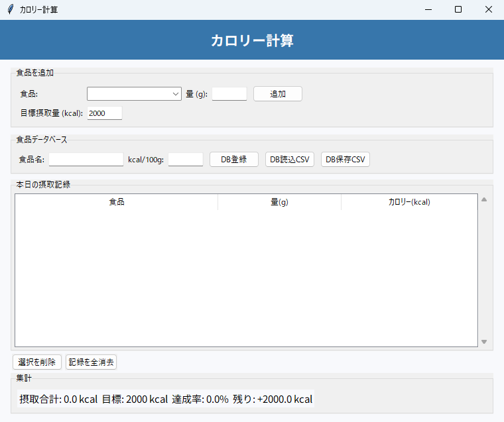This screenshot has width=504, height=422.
Task: Sort by the 食品 column header
Action: point(116,202)
